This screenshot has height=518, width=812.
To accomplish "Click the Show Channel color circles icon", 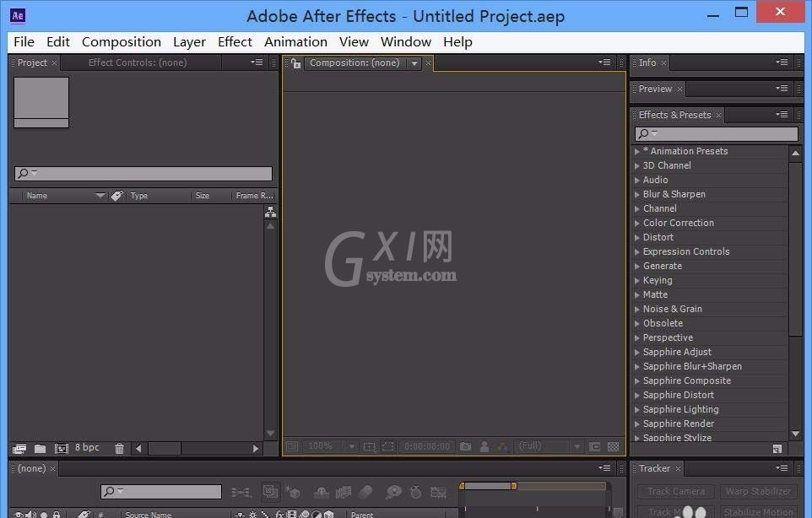I will [x=503, y=446].
